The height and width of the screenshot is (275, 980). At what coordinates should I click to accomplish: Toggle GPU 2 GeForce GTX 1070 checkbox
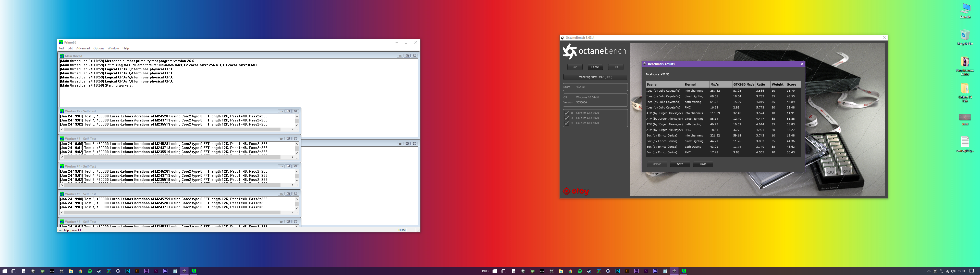567,118
